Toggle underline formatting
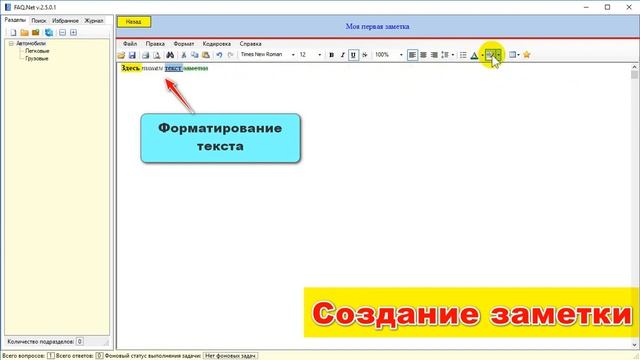 353,55
